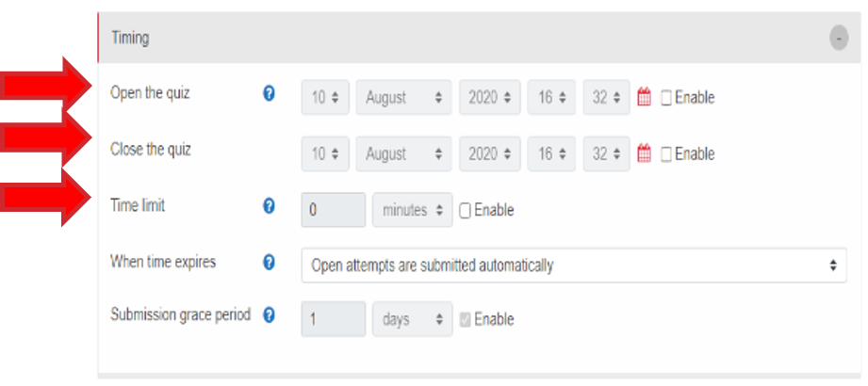Open year dropdown for Close the quiz
The image size is (868, 386).
point(490,153)
